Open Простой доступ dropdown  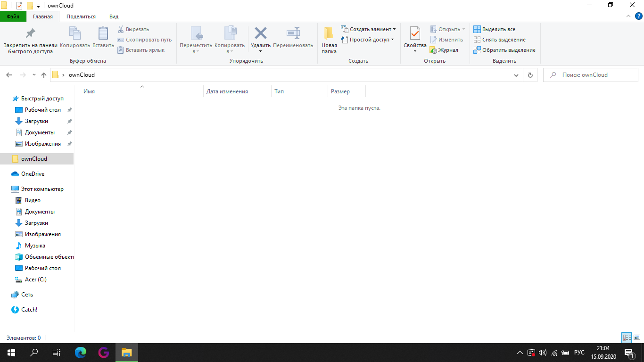(367, 40)
